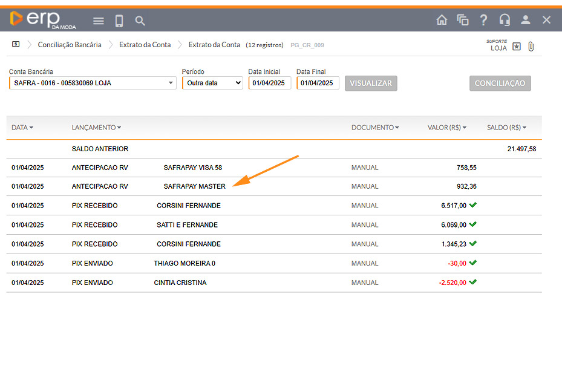This screenshot has width=562, height=392.
Task: Sort by the DATA column header
Action: tap(22, 128)
